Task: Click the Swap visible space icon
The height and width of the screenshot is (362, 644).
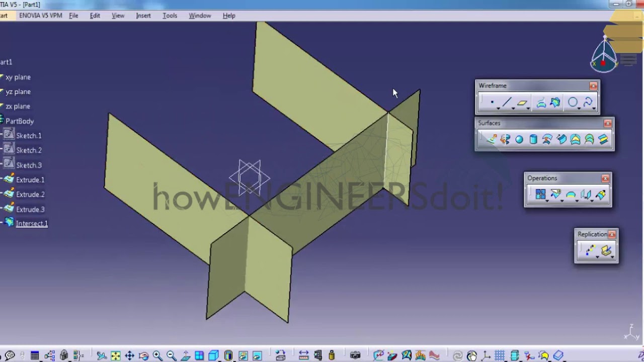Action: [257, 356]
